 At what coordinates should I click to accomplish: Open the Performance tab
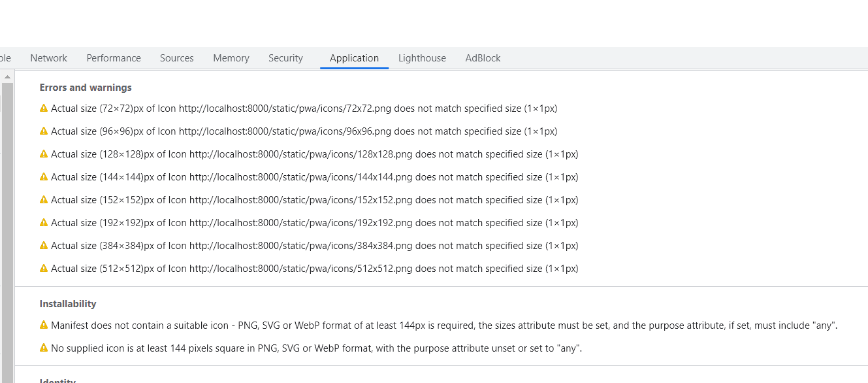[x=114, y=58]
